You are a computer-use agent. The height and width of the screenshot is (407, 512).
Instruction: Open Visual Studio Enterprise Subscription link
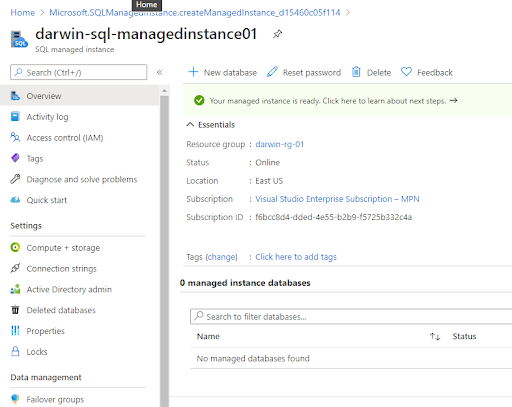click(337, 199)
